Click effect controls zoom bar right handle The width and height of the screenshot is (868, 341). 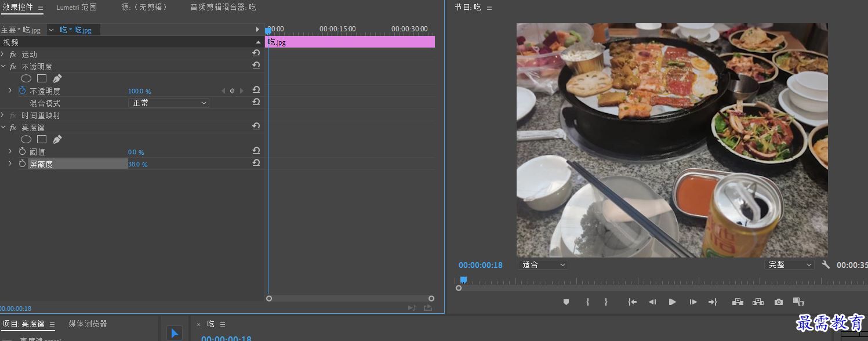point(431,298)
